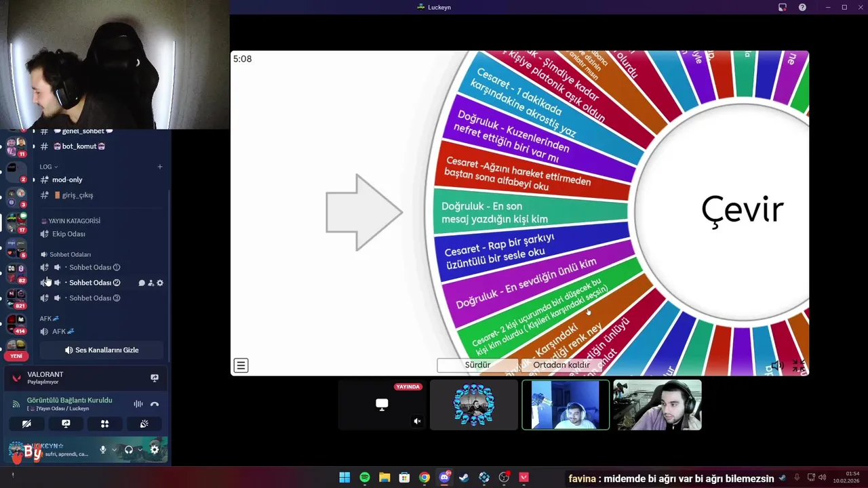This screenshot has width=868, height=488.
Task: Open the Activities launcher button
Action: tap(104, 424)
